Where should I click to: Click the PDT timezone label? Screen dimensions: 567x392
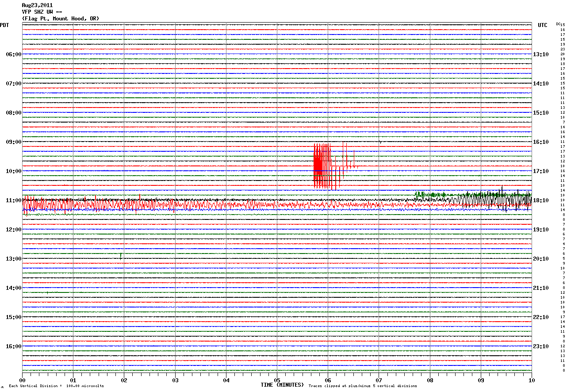point(4,25)
